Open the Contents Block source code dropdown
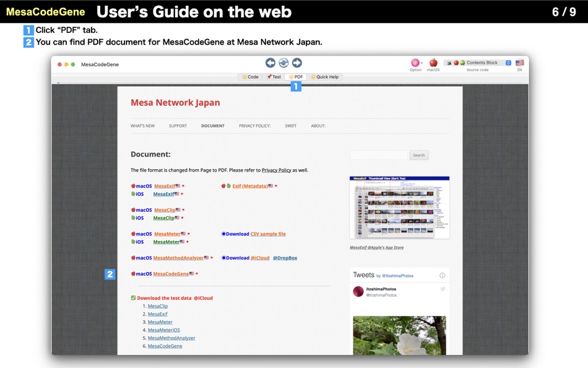This screenshot has height=368, width=588. coord(477,63)
